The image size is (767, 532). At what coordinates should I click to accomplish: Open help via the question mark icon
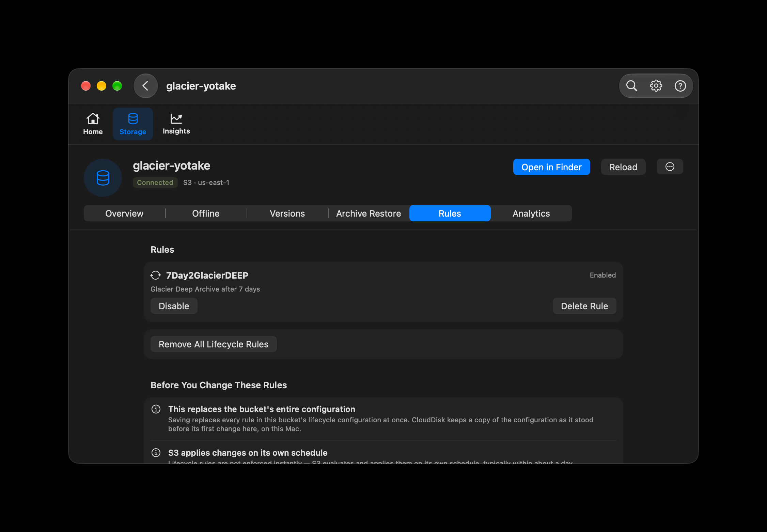[x=680, y=86]
